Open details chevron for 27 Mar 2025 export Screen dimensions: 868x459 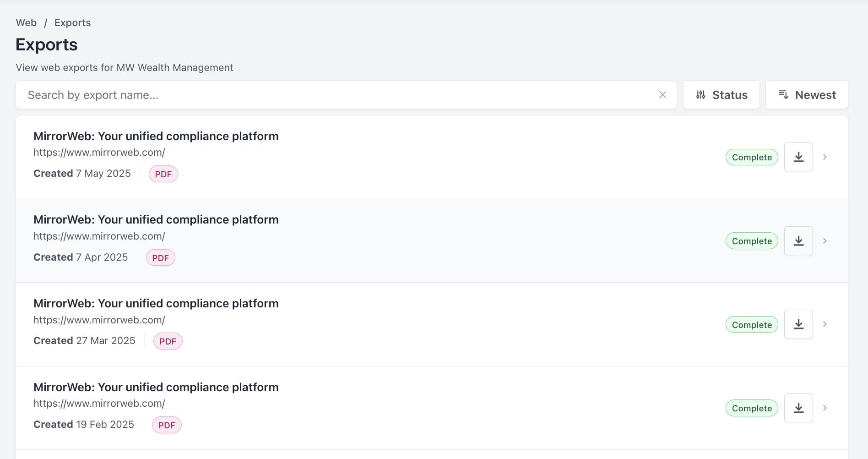pos(825,324)
